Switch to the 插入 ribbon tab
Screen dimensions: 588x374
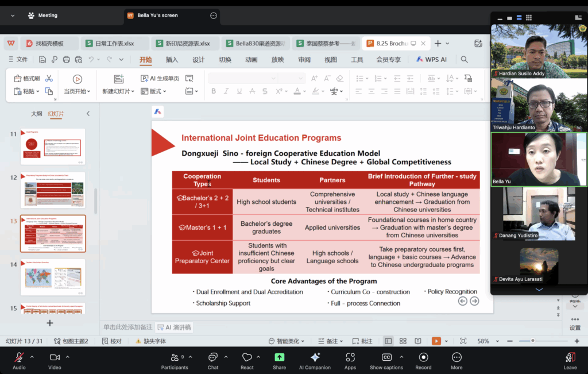172,59
